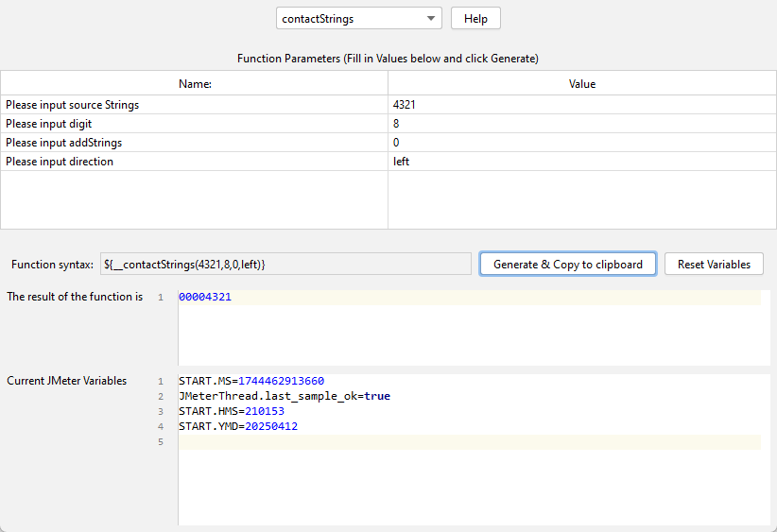Click the START.YMD variable line
777x532 pixels.
point(237,427)
